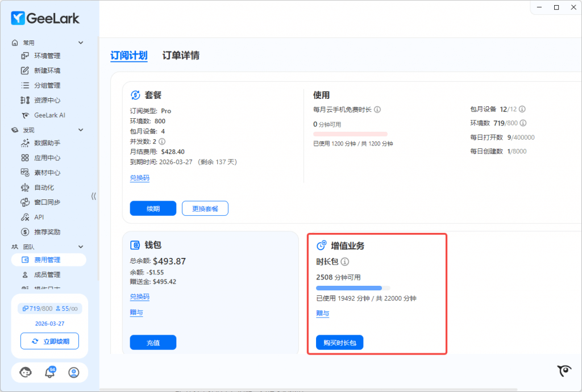Click info icon next to 时长包
Screen dimensions: 582x392
(345, 262)
